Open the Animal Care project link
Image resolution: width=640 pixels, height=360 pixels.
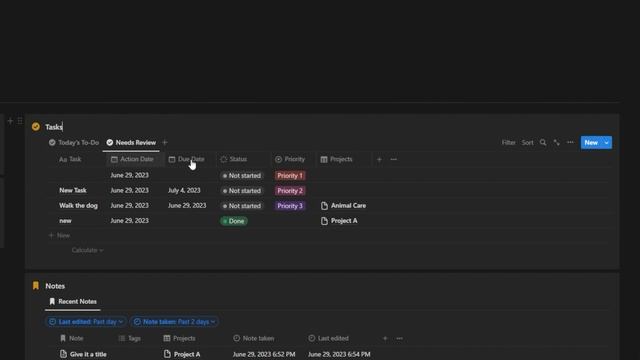pos(343,205)
